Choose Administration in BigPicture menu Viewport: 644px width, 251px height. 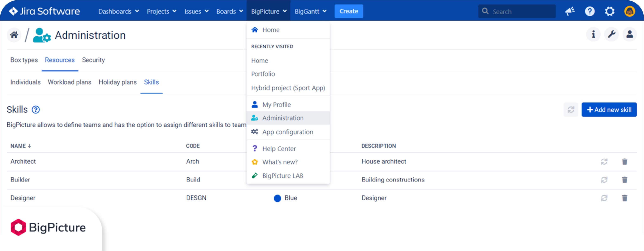coord(288,118)
